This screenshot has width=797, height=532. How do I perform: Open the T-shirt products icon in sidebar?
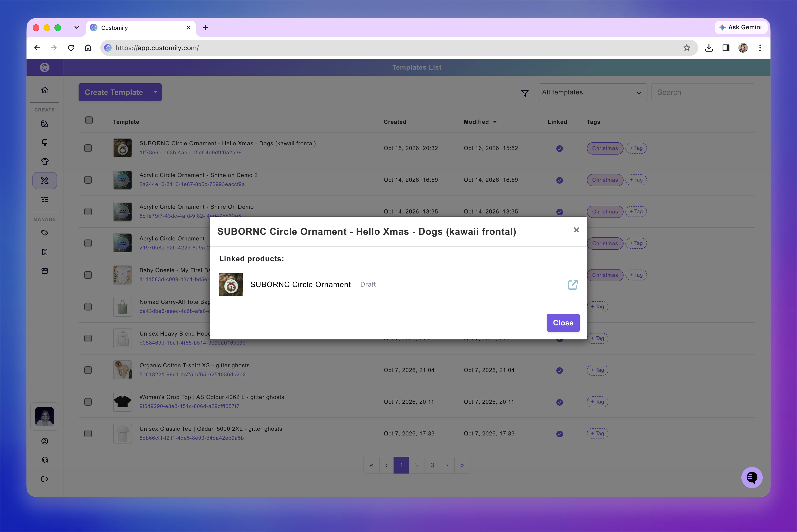point(44,161)
